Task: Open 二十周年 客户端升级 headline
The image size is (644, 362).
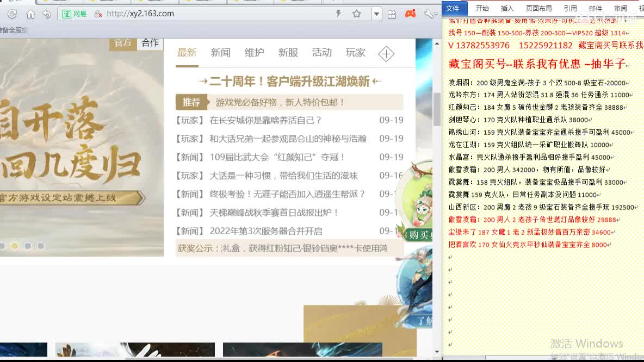Action: pyautogui.click(x=289, y=82)
